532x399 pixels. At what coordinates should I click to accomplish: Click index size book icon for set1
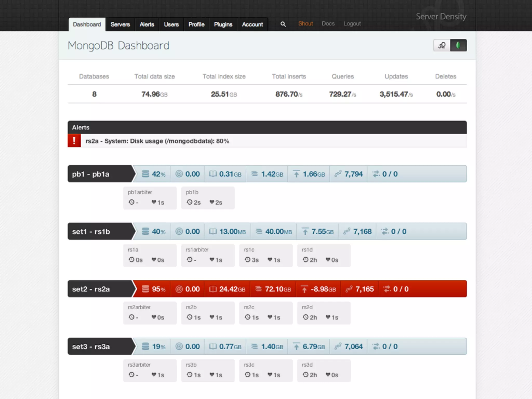213,231
